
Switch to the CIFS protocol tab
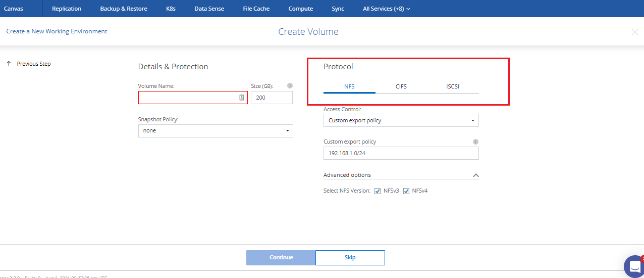[x=401, y=86]
